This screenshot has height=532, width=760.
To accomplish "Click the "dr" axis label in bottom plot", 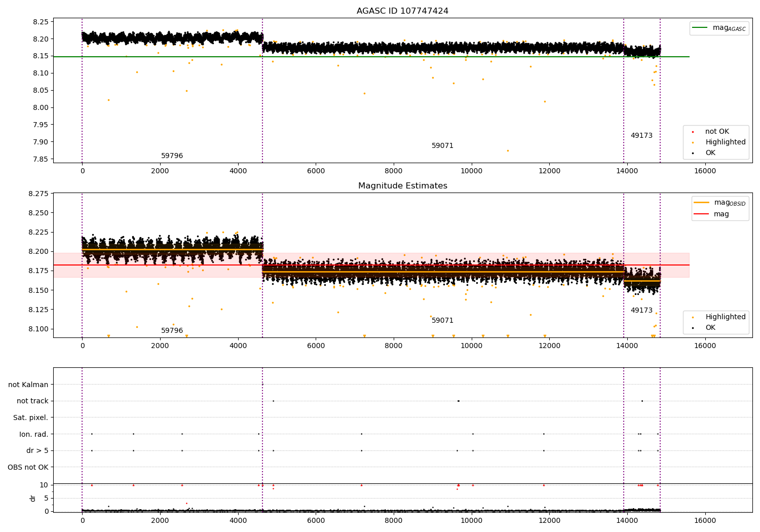I will pyautogui.click(x=33, y=498).
